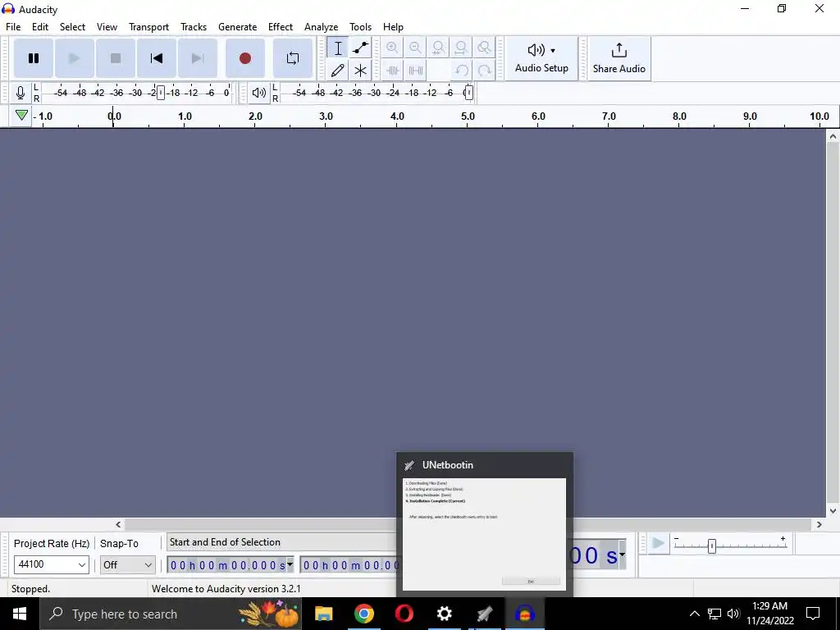This screenshot has width=840, height=630.
Task: Click the Zoom Toggle icon
Action: coord(484,48)
